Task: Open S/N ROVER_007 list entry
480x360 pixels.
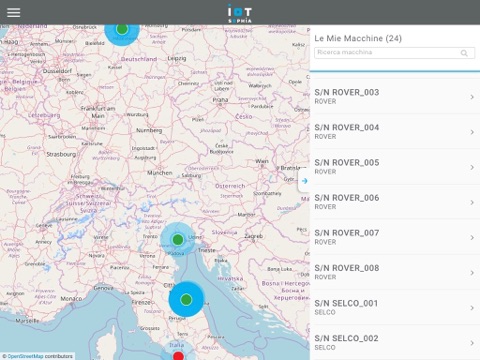Action: (x=395, y=237)
